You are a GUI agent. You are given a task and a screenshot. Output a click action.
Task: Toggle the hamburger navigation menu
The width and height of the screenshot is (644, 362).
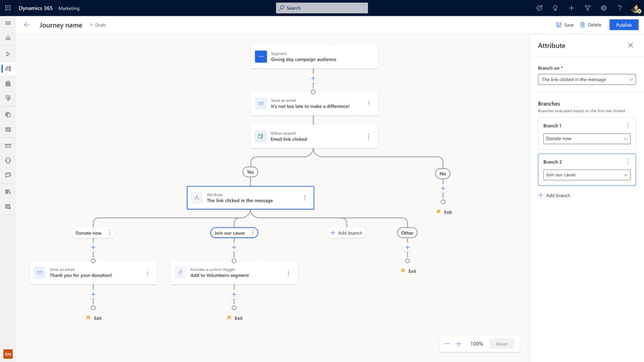click(x=8, y=23)
